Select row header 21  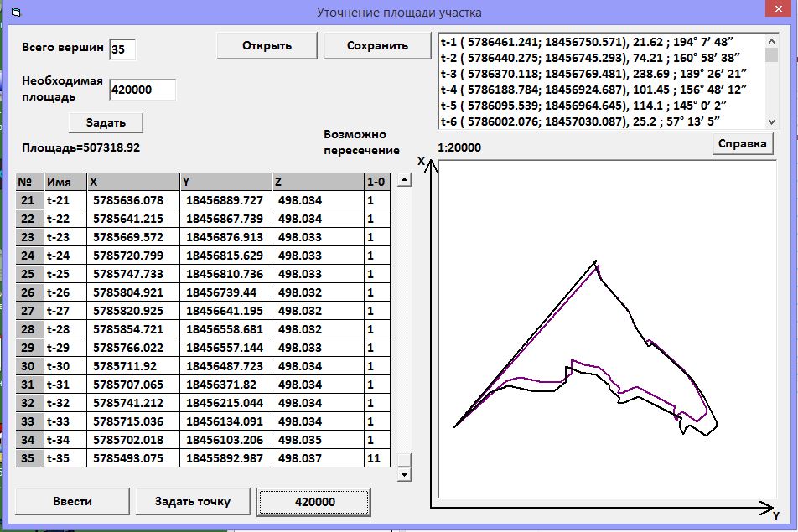click(x=29, y=200)
